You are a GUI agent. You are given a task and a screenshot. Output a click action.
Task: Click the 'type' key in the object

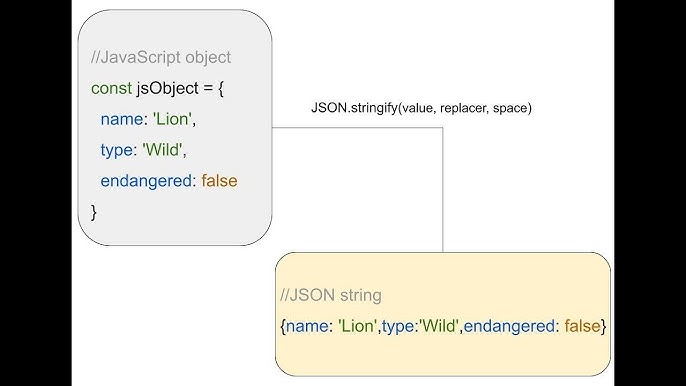116,150
